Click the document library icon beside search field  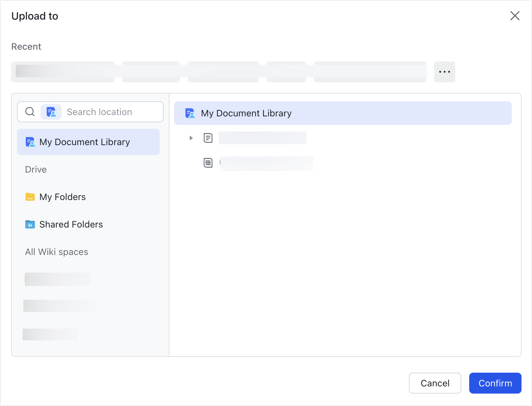coord(51,112)
